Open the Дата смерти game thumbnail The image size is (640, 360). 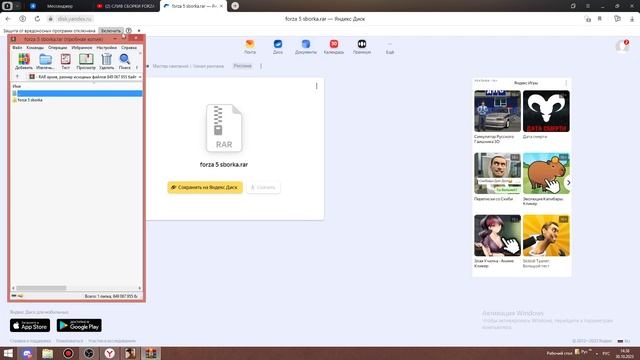pyautogui.click(x=546, y=111)
